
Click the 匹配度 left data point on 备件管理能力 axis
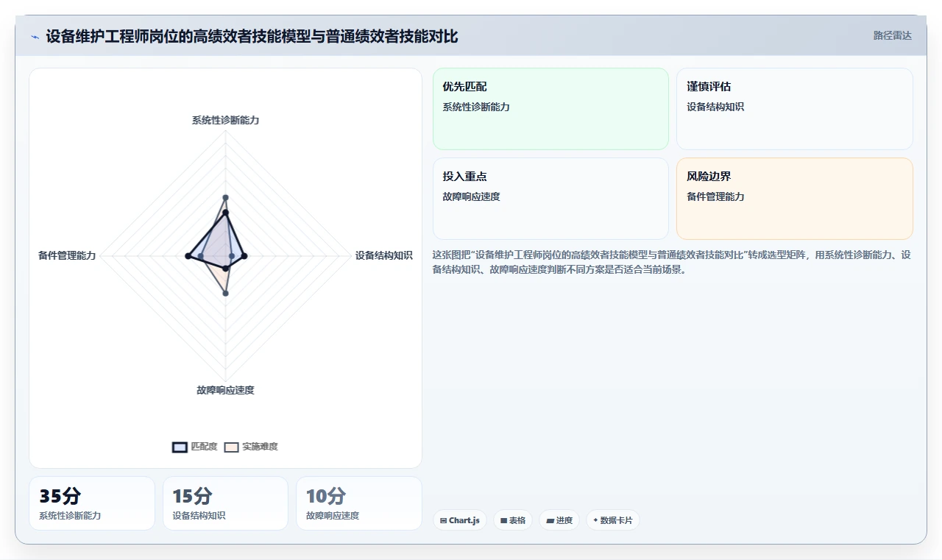[x=188, y=256]
